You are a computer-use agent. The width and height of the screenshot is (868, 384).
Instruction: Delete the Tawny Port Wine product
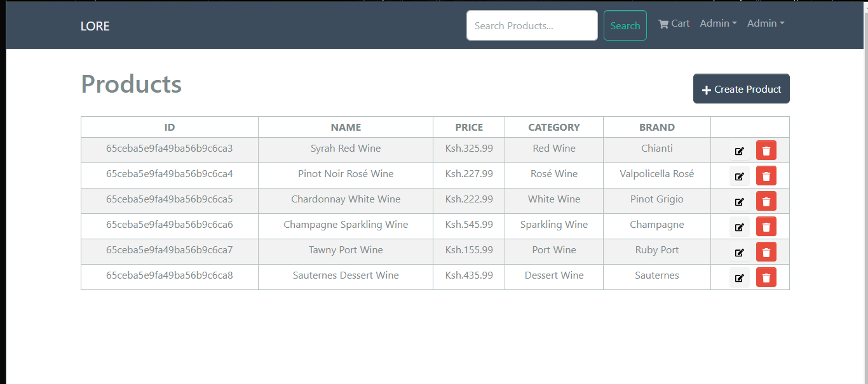point(766,253)
